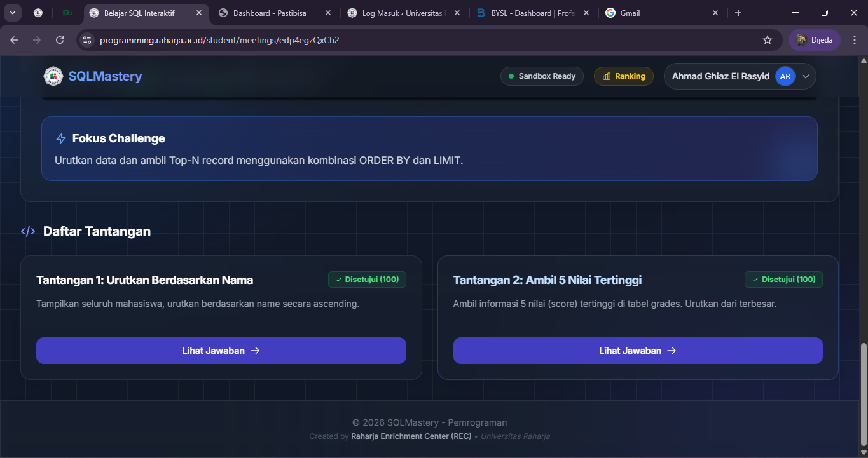Open the Djeda profile menu

tap(815, 40)
